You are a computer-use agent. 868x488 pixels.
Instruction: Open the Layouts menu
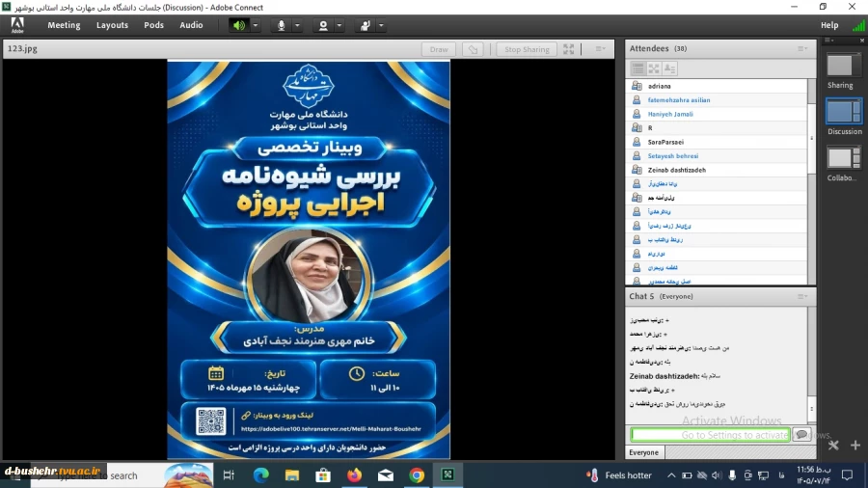click(112, 25)
